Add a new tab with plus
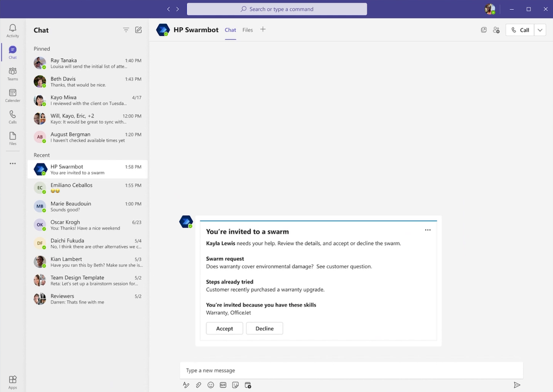The image size is (553, 392). point(263,29)
